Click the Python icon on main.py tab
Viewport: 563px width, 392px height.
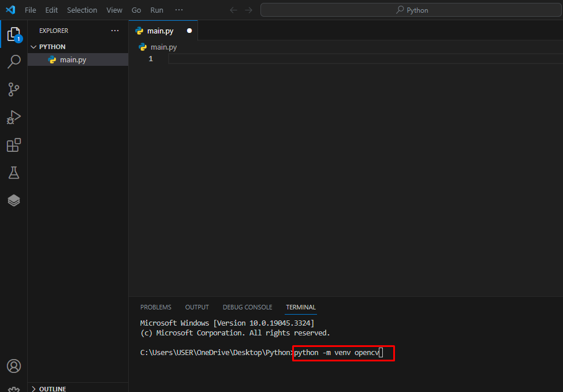coord(139,31)
